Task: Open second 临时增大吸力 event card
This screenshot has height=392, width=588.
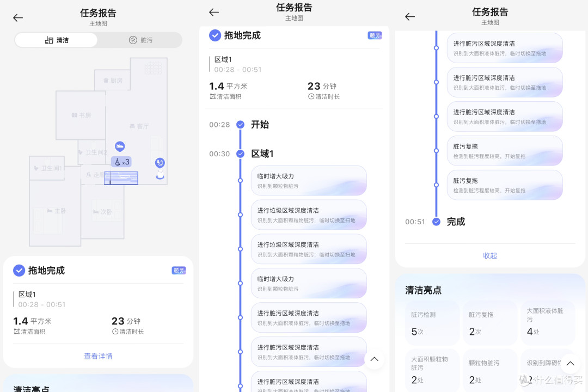Action: pos(309,283)
